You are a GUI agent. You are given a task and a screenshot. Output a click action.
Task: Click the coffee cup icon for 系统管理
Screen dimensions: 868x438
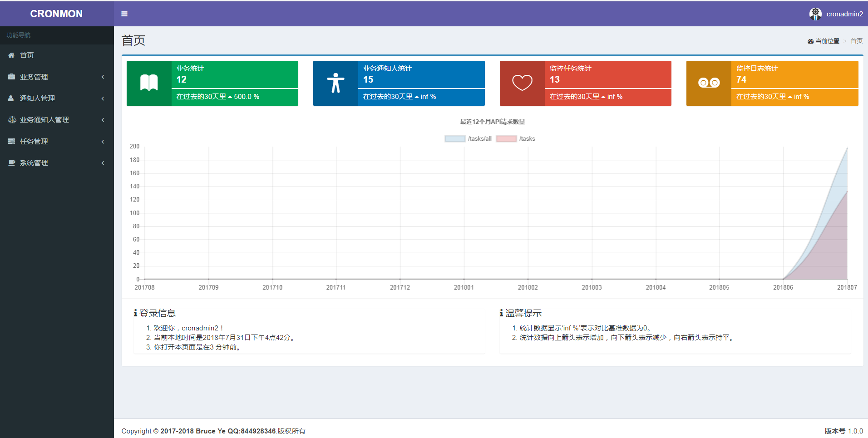[12, 162]
